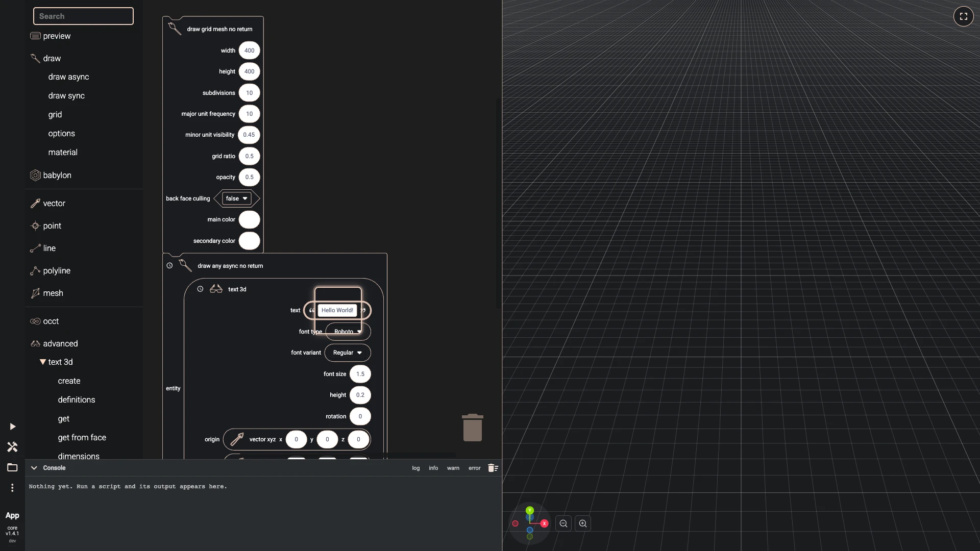The height and width of the screenshot is (551, 980).
Task: Open the polyline category
Action: tap(57, 270)
